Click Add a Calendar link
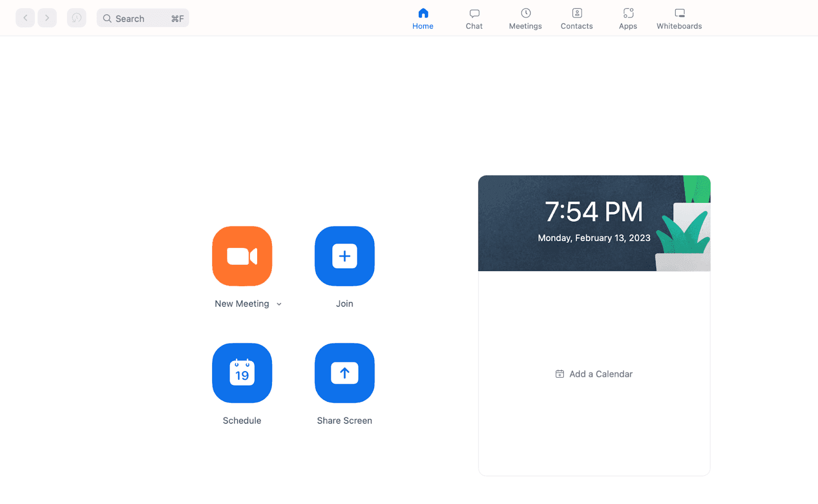Viewport: 818px width, 504px height. click(x=594, y=374)
